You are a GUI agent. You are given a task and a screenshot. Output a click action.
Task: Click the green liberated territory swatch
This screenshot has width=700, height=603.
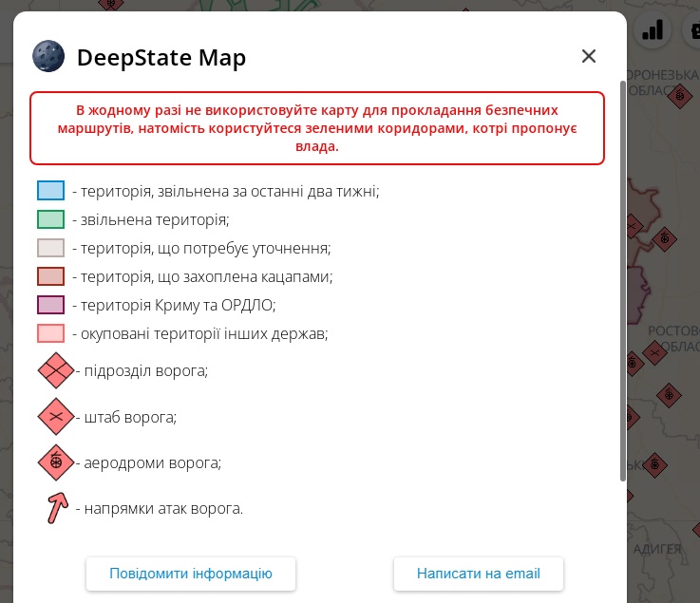point(50,219)
